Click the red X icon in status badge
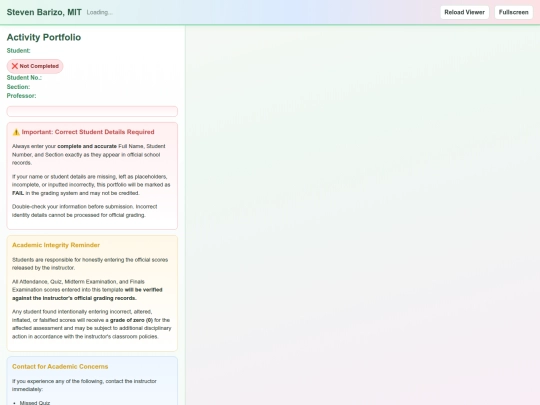 (x=15, y=66)
